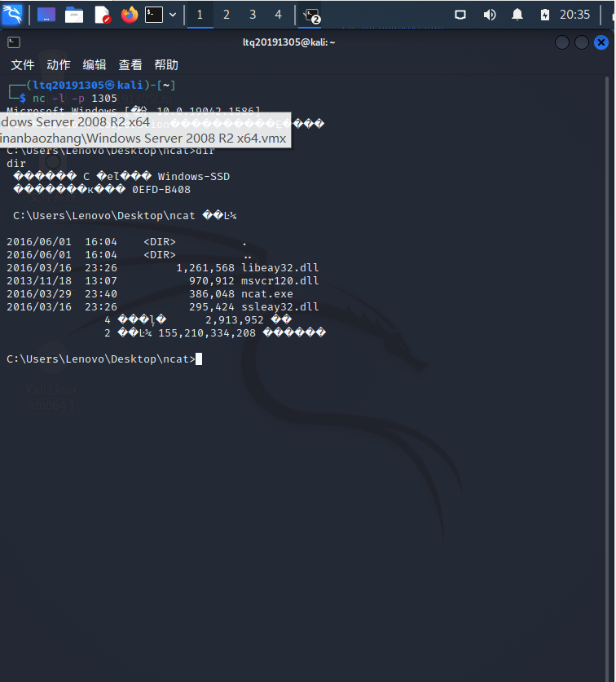Image resolution: width=616 pixels, height=682 pixels.
Task: Maximize the ltq20191305@kali terminal window
Action: click(x=582, y=42)
